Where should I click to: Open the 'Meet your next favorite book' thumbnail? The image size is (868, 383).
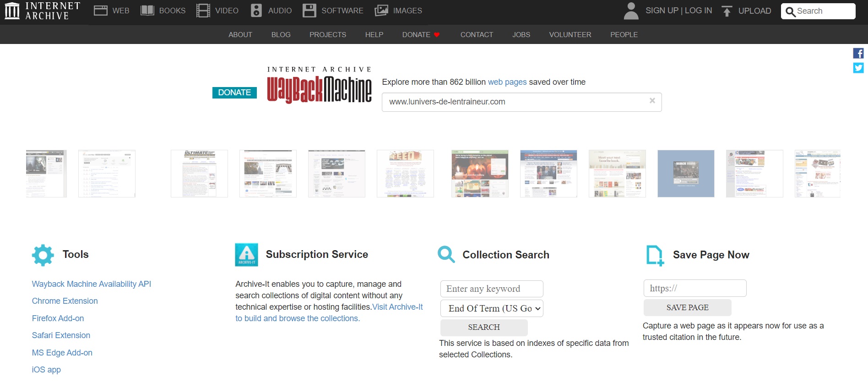coord(617,174)
